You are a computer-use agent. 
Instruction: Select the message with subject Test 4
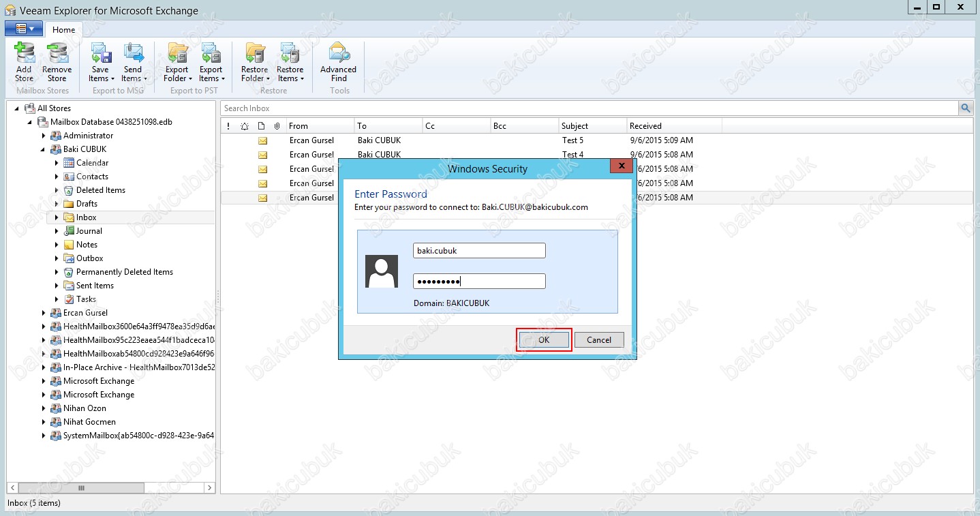(x=596, y=155)
